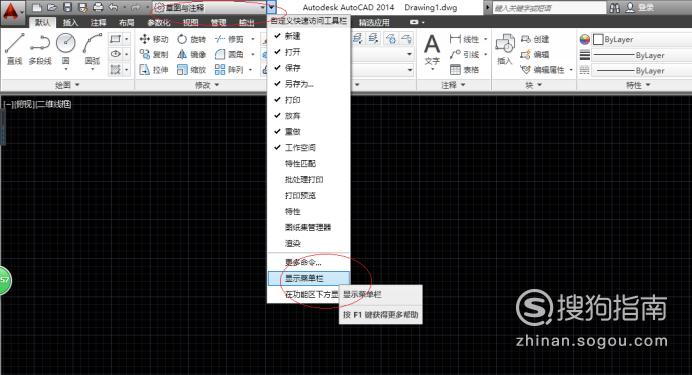Click the Open file icon in quick access toolbar
Image resolution: width=692 pixels, height=375 pixels.
click(52, 8)
